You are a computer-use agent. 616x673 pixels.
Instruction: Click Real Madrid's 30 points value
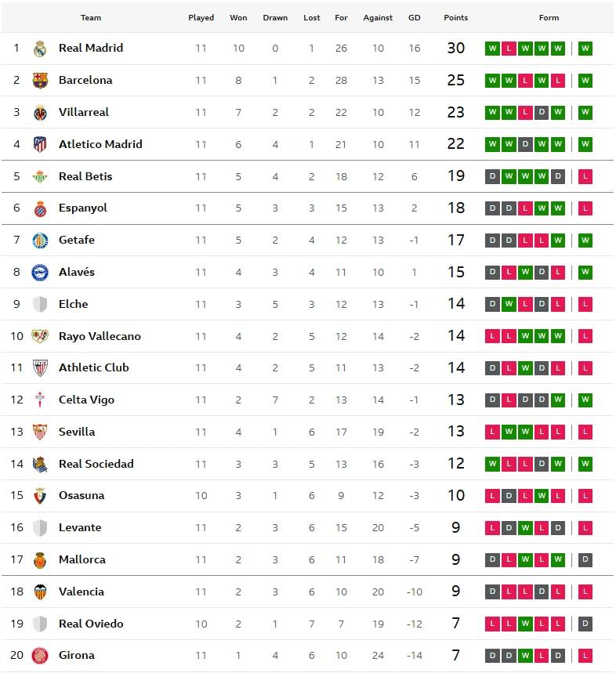[x=455, y=48]
